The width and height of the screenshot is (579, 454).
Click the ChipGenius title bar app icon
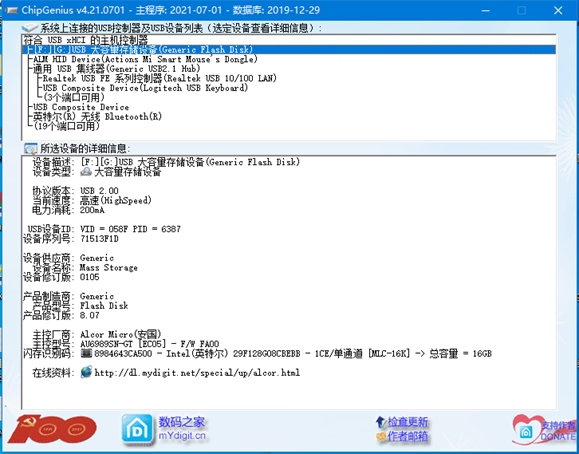pos(11,10)
